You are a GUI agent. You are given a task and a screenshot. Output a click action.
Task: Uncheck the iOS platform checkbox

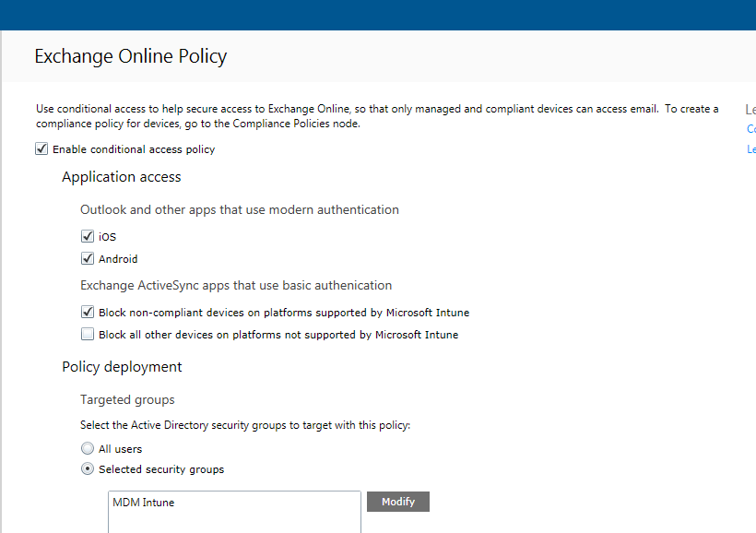coord(88,236)
